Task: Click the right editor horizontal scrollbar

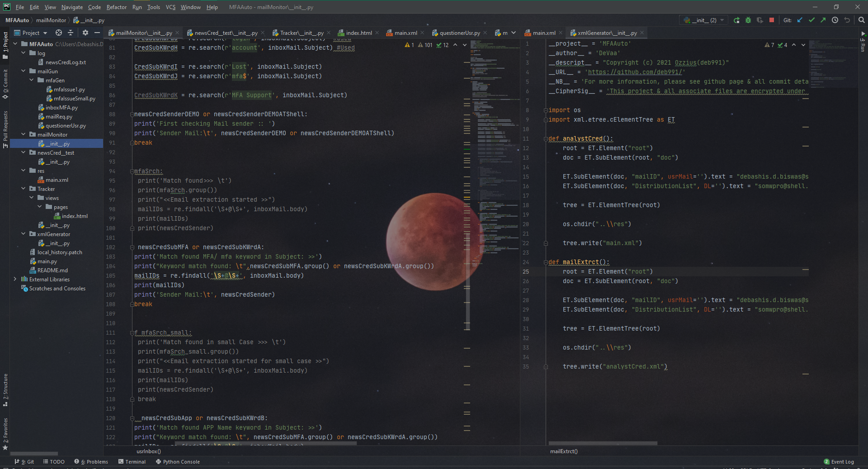Action: click(x=603, y=443)
